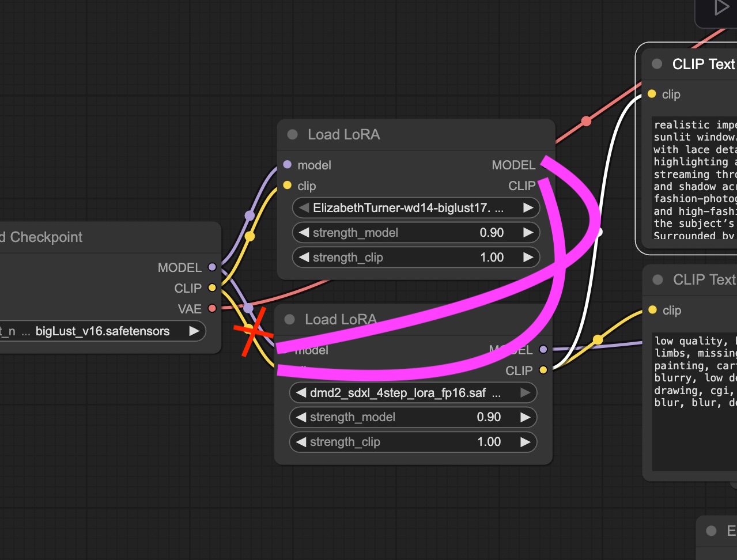This screenshot has height=560, width=737.
Task: Click VAE output port of Checkpoint node
Action: (x=212, y=309)
